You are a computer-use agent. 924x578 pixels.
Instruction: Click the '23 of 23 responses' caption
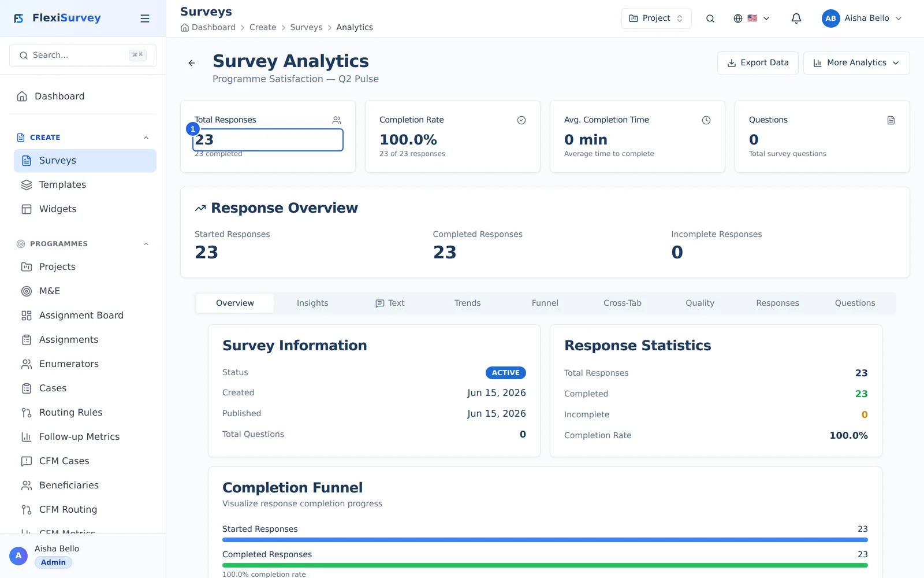pyautogui.click(x=412, y=154)
